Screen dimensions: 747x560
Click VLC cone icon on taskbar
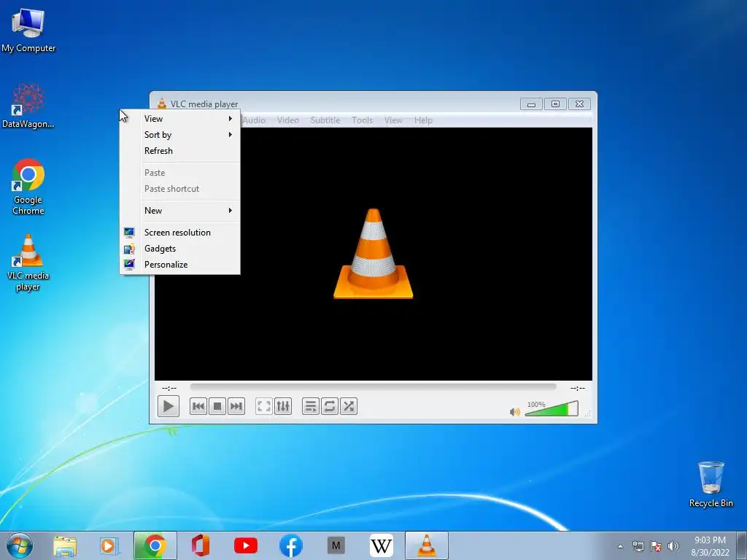click(x=426, y=545)
